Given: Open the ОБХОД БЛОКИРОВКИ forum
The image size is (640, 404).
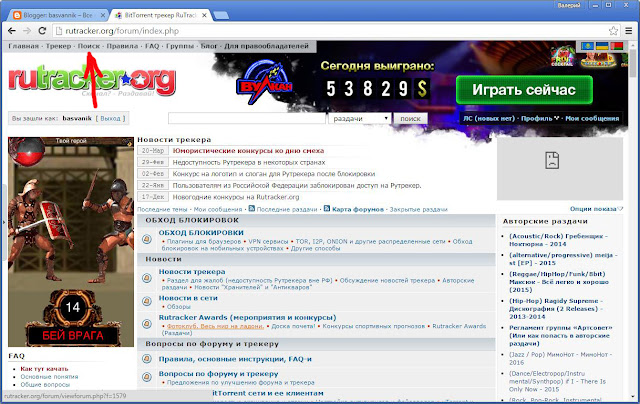Looking at the screenshot, I should click(201, 233).
